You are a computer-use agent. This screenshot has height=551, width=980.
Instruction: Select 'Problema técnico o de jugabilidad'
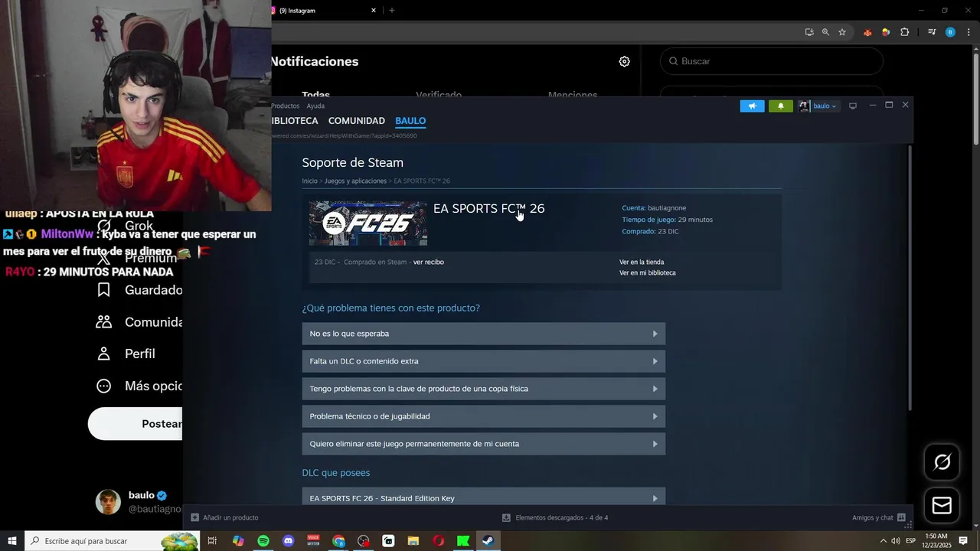(484, 416)
